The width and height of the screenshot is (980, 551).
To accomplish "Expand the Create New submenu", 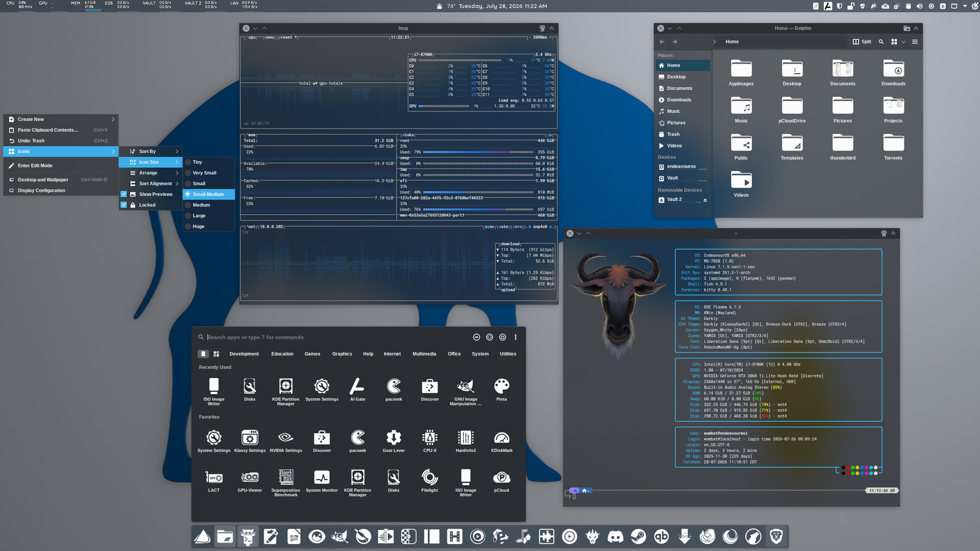I will pyautogui.click(x=61, y=119).
